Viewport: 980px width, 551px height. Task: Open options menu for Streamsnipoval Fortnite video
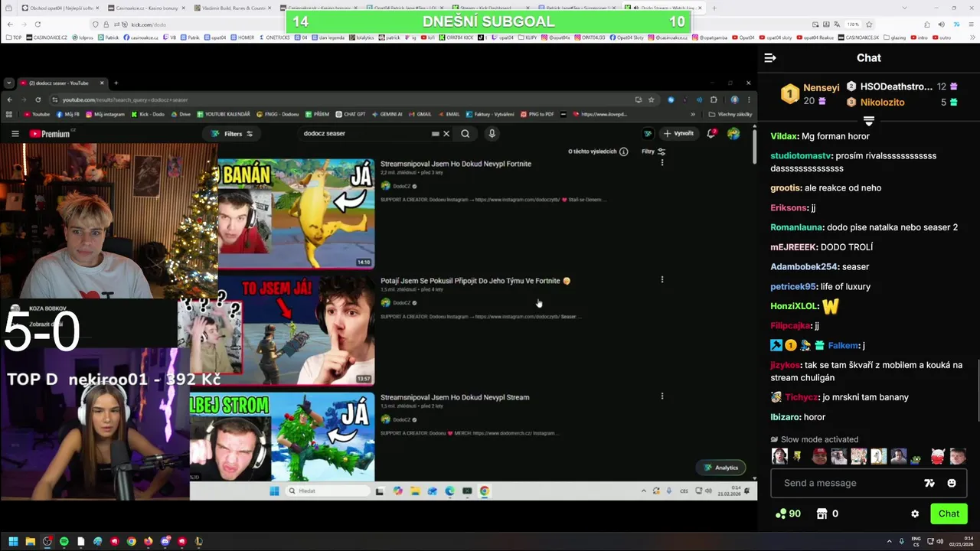point(662,162)
